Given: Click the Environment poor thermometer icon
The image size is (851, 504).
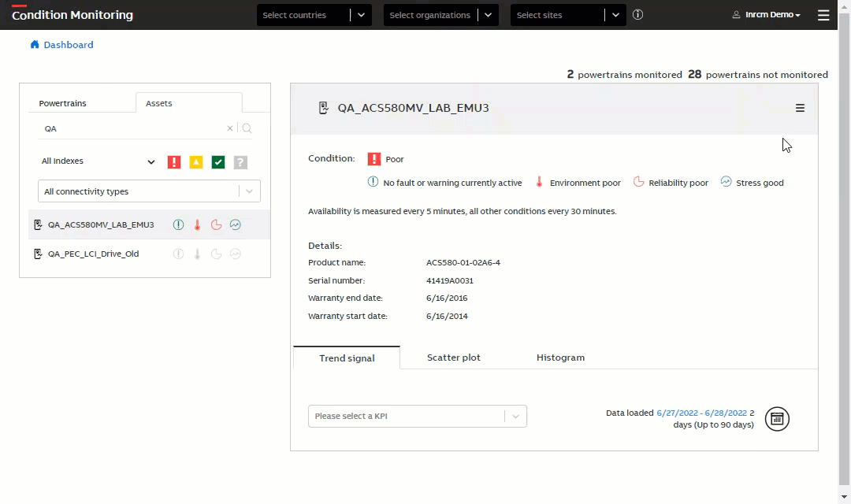Looking at the screenshot, I should pos(539,182).
